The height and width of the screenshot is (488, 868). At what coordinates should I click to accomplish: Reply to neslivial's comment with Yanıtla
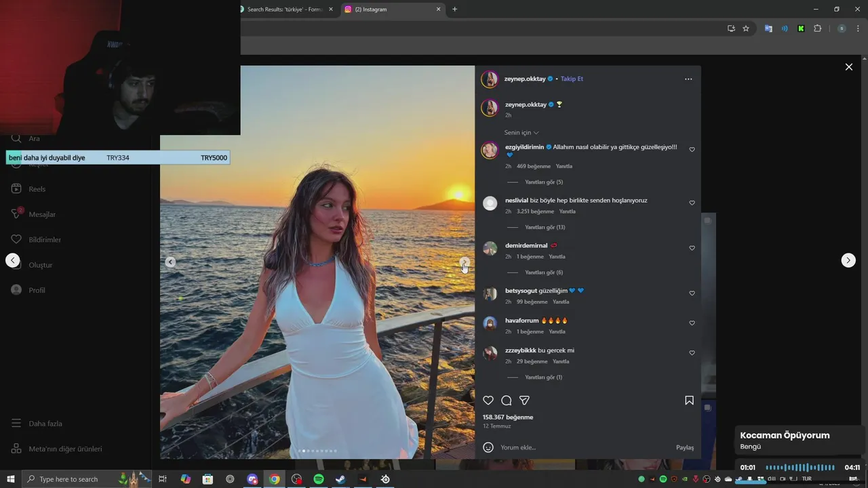567,211
